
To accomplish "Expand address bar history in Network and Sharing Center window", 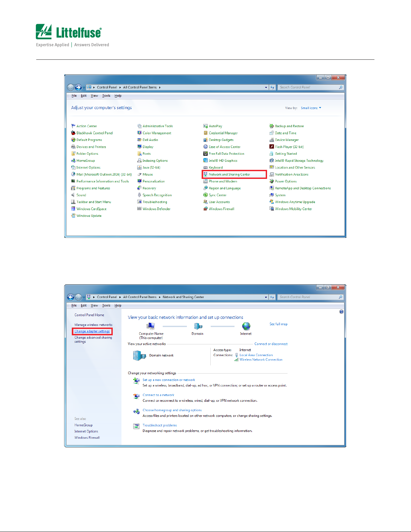I will (266, 297).
